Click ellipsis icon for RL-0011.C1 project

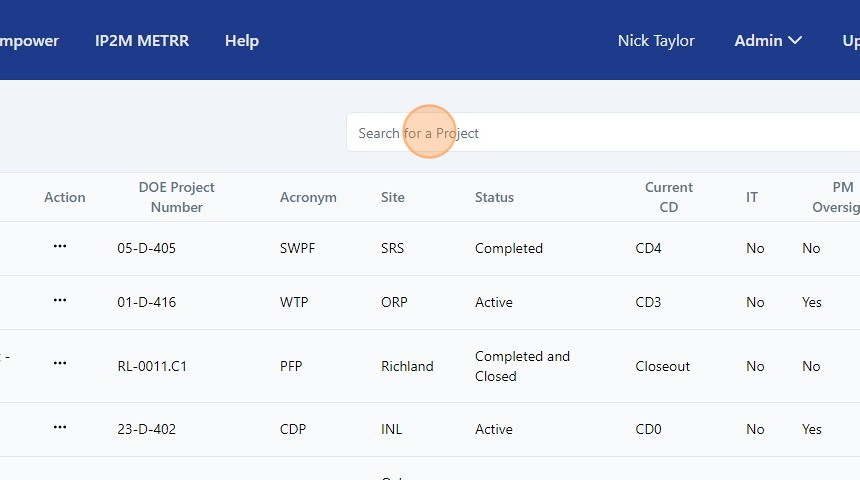coord(60,365)
